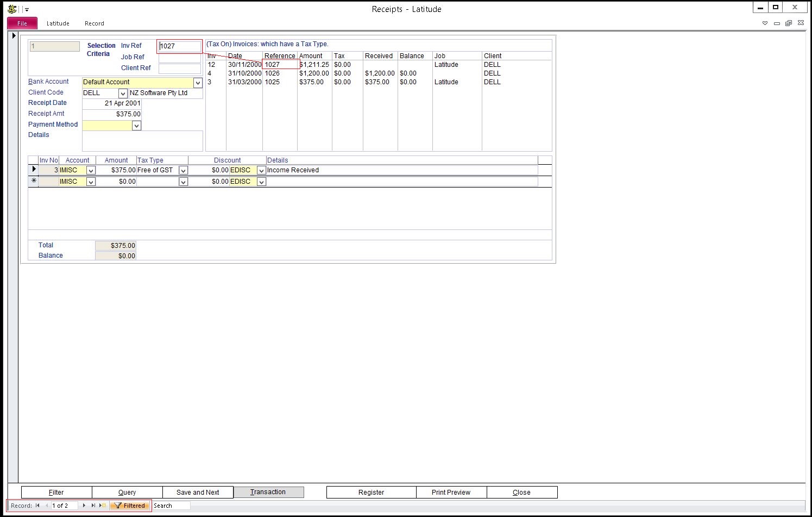This screenshot has height=517, width=812.
Task: Go to previous record in navigator
Action: 46,506
